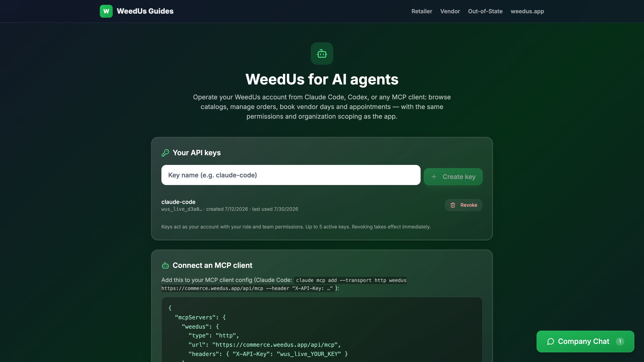Viewport: 644px width, 362px height.
Task: Click the Your API keys heading
Action: point(196,153)
